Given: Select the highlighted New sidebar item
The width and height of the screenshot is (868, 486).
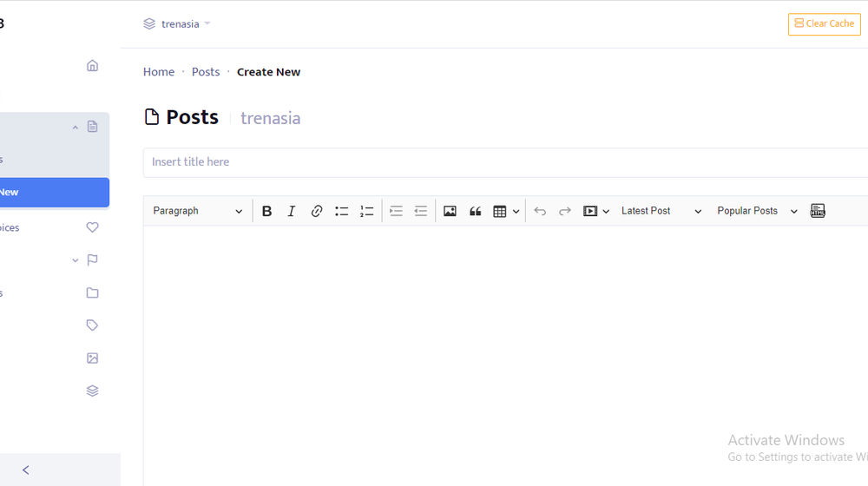Looking at the screenshot, I should (54, 192).
